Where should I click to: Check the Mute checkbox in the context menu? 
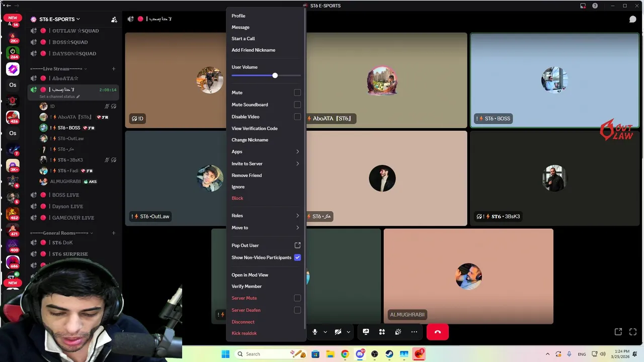point(297,93)
